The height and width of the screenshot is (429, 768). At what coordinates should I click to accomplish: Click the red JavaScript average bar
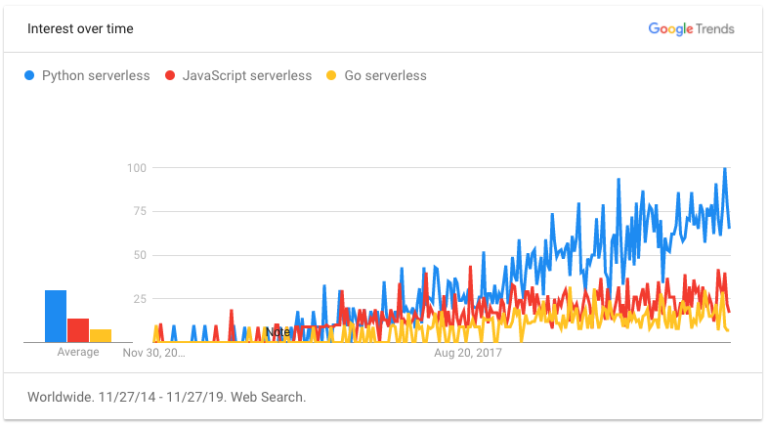pos(78,331)
